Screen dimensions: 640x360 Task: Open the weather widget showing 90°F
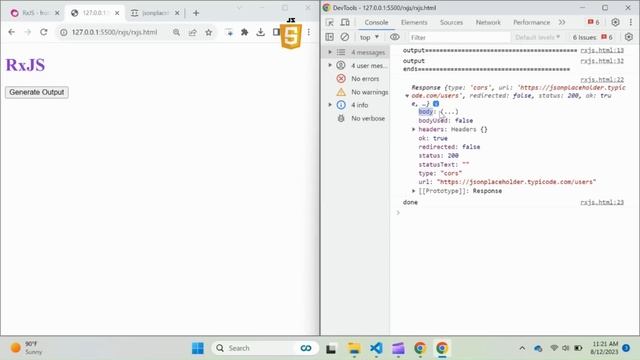click(x=27, y=348)
